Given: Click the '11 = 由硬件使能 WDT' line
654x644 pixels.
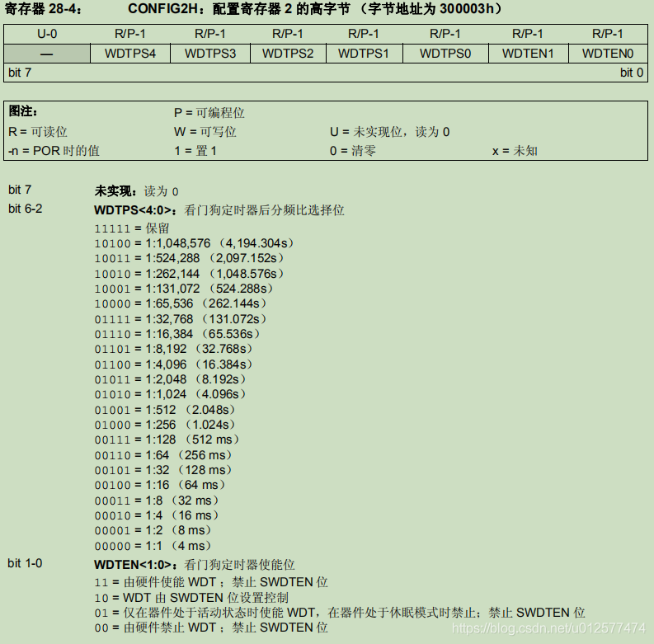Looking at the screenshot, I should pyautogui.click(x=211, y=582).
